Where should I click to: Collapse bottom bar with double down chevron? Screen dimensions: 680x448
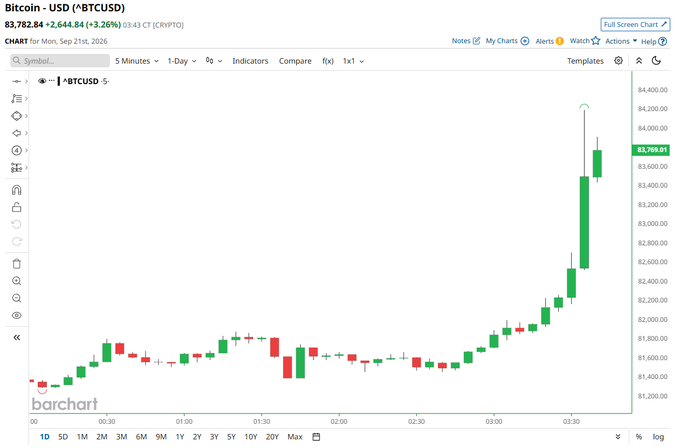point(618,437)
